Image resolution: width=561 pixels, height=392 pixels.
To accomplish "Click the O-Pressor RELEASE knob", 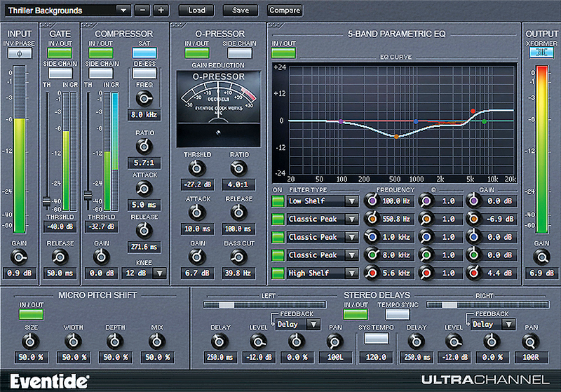I will tap(238, 212).
